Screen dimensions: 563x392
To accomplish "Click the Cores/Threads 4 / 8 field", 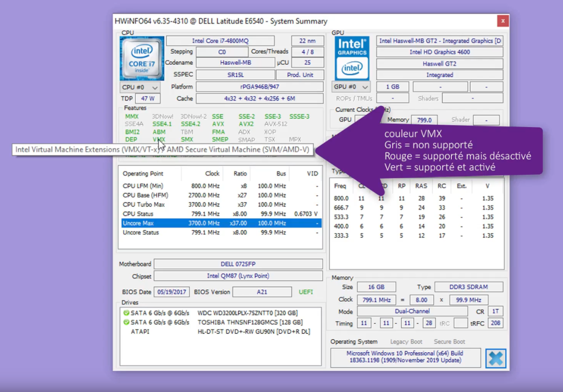I will [308, 52].
